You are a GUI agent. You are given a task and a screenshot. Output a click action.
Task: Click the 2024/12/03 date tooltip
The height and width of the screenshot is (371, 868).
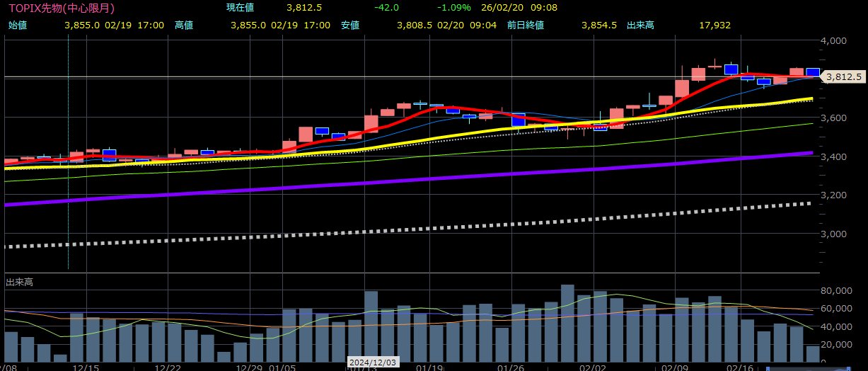371,363
